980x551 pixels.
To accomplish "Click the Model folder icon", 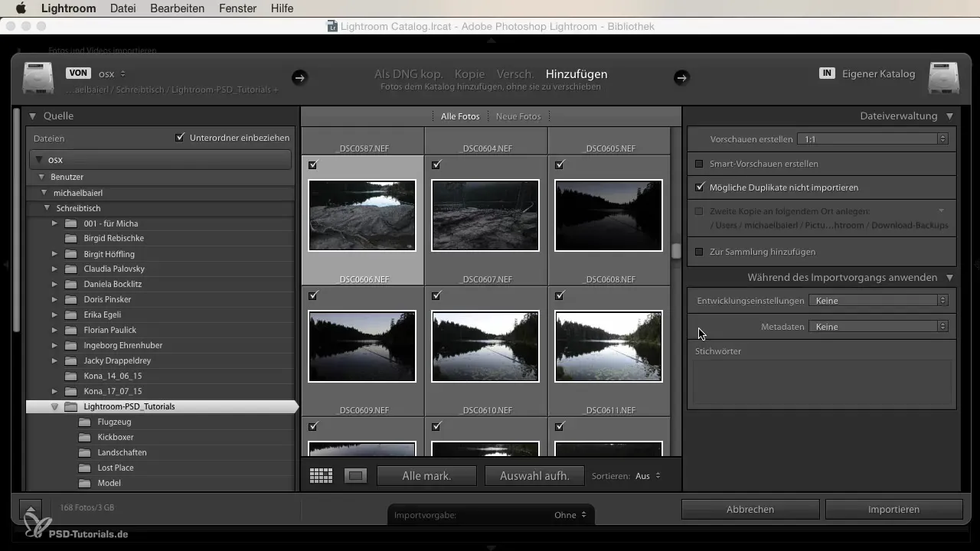I will [x=84, y=483].
